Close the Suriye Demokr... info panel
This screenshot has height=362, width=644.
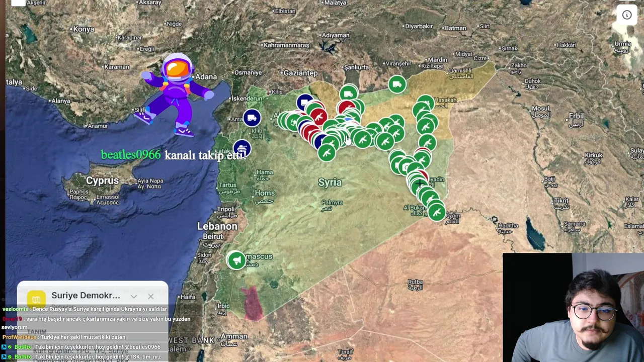[150, 297]
